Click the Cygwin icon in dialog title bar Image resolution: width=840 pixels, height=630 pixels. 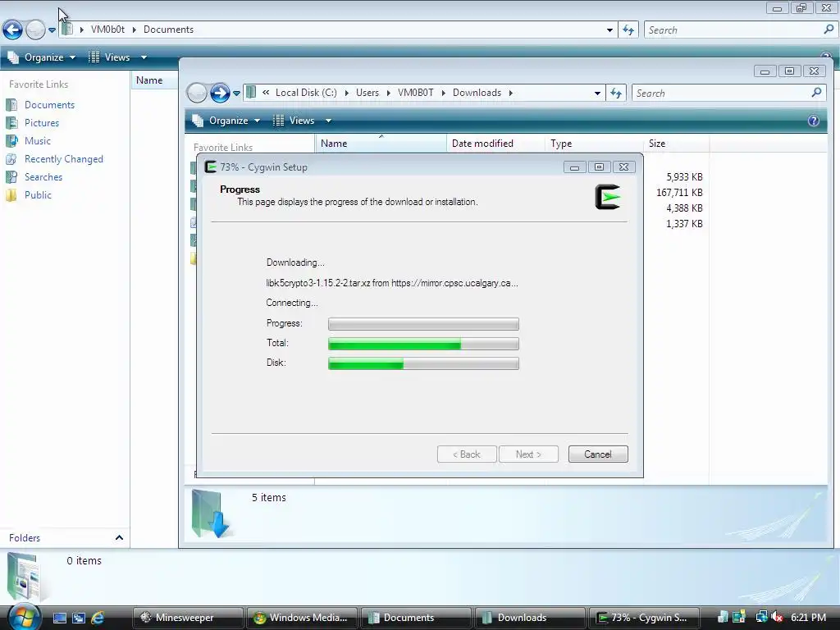point(211,167)
